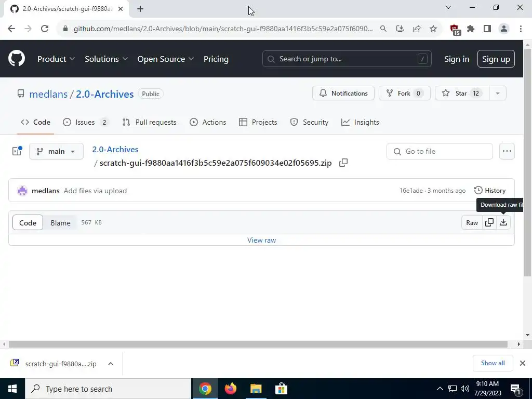
Task: Open the commit History
Action: (489, 190)
